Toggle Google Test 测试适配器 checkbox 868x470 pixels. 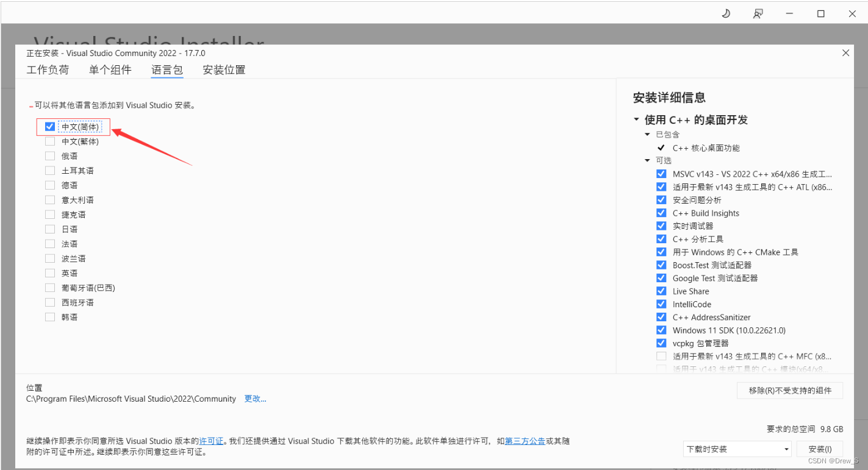click(x=661, y=278)
